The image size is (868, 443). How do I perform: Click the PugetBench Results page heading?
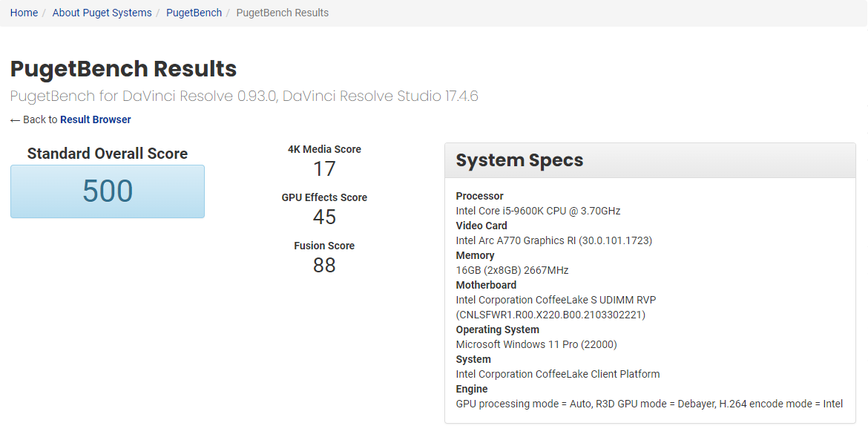123,69
